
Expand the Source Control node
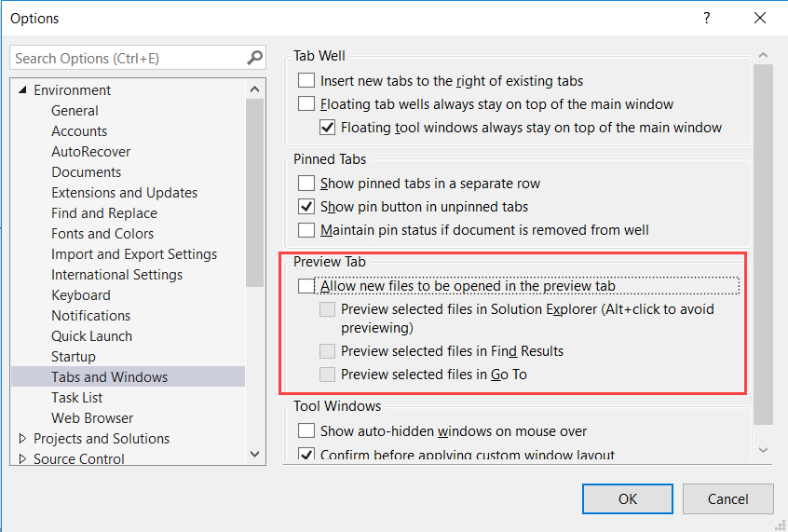click(x=23, y=459)
